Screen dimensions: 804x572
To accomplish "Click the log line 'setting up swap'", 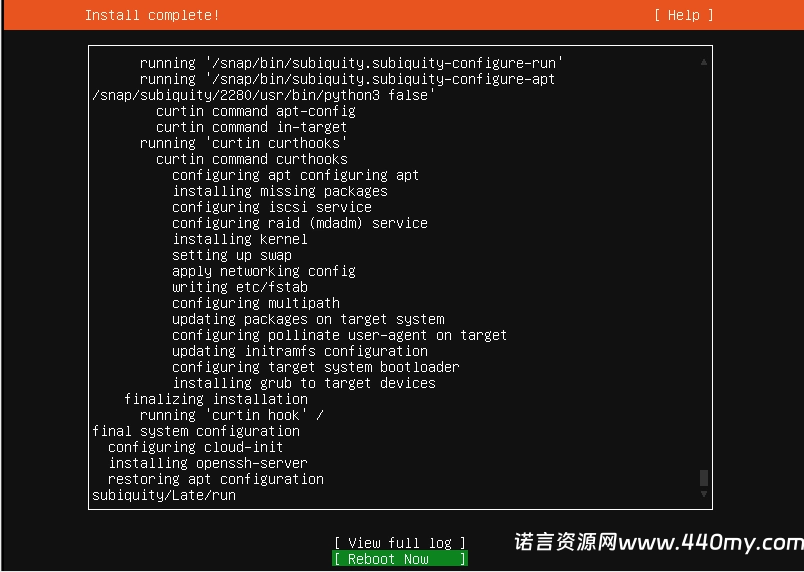I will 232,255.
